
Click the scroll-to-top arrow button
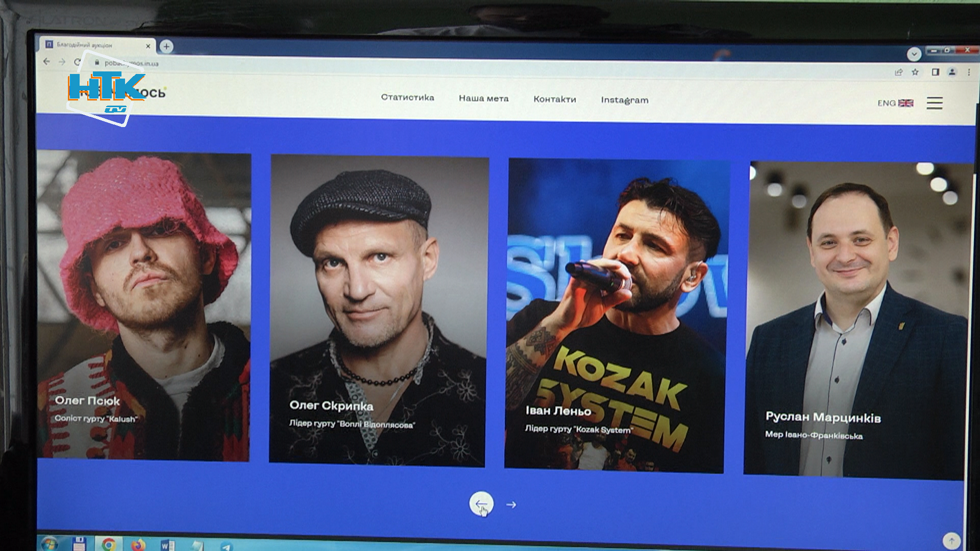coord(951,540)
